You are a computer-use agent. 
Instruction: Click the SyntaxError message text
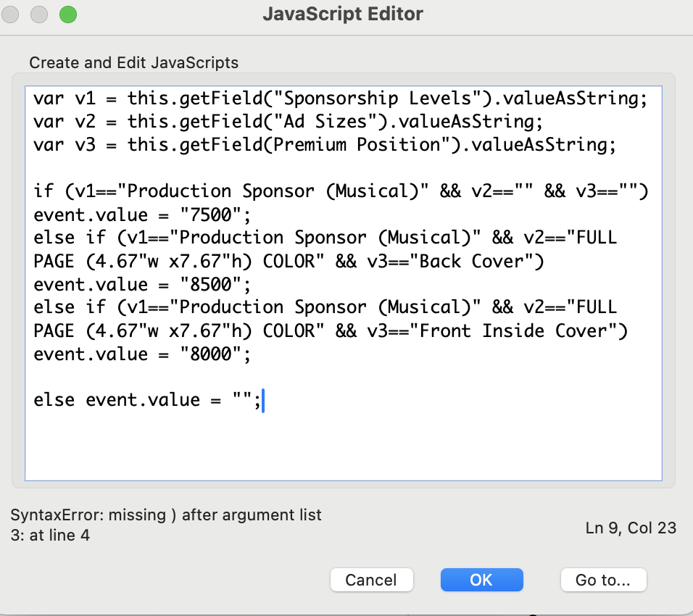(166, 516)
